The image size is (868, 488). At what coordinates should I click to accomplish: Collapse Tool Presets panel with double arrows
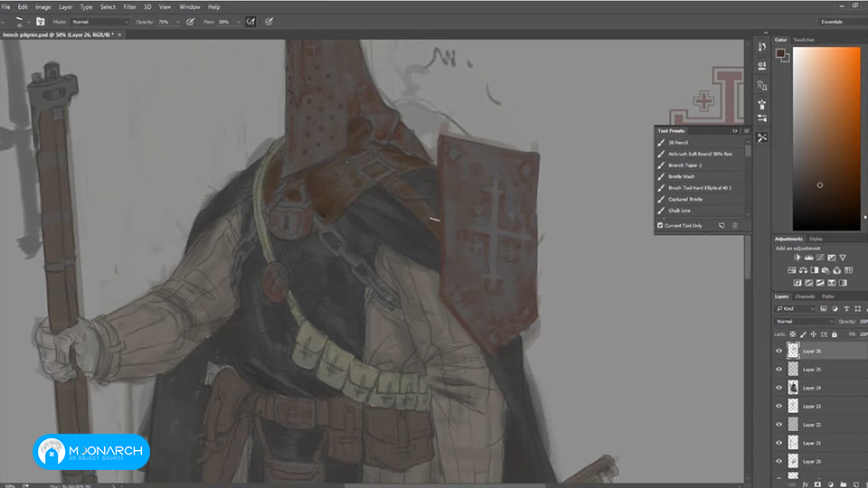tap(734, 131)
